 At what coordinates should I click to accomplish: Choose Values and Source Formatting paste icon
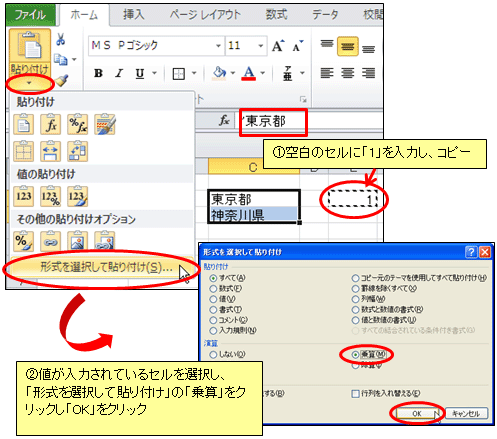coord(78,196)
